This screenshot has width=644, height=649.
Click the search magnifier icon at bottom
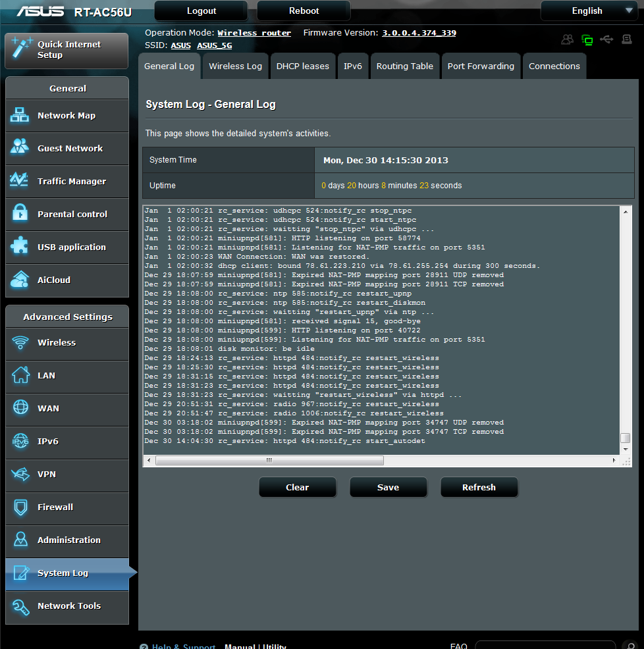(x=630, y=645)
